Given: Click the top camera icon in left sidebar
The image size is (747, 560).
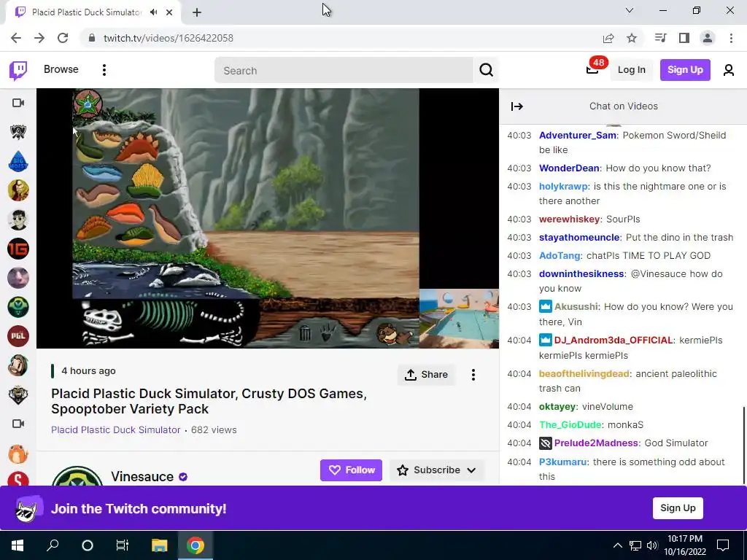Looking at the screenshot, I should [18, 103].
